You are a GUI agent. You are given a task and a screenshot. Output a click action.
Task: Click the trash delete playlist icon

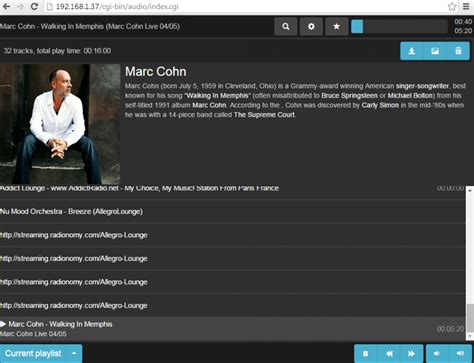(458, 51)
